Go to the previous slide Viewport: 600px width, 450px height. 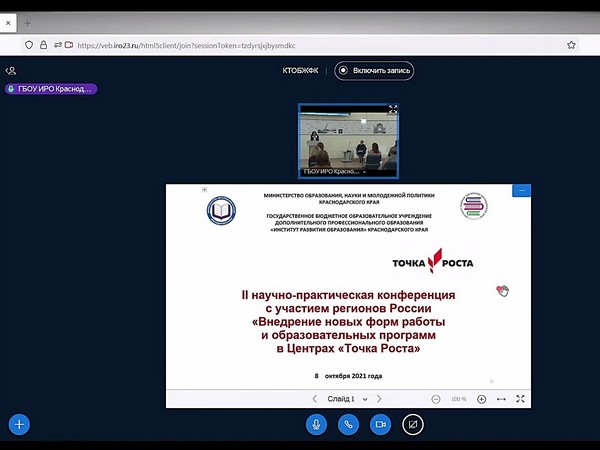coord(315,399)
